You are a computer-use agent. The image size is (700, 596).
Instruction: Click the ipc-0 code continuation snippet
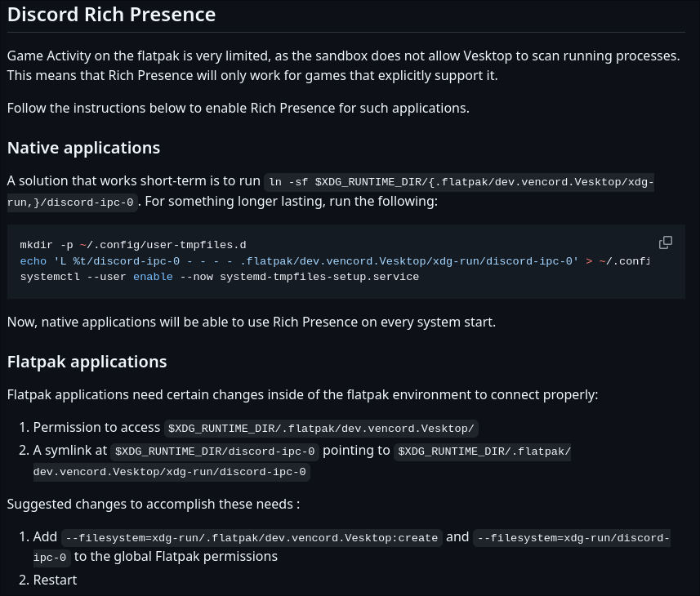click(x=51, y=558)
